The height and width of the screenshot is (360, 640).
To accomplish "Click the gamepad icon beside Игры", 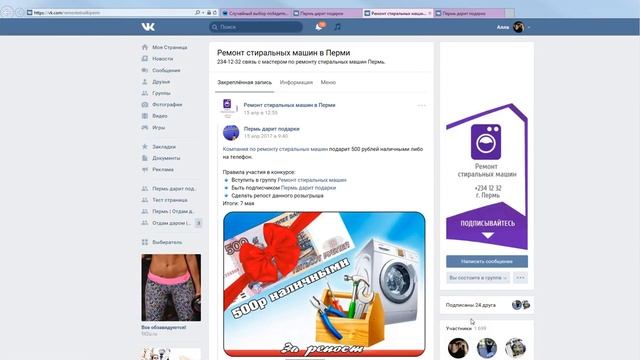I will click(x=144, y=127).
